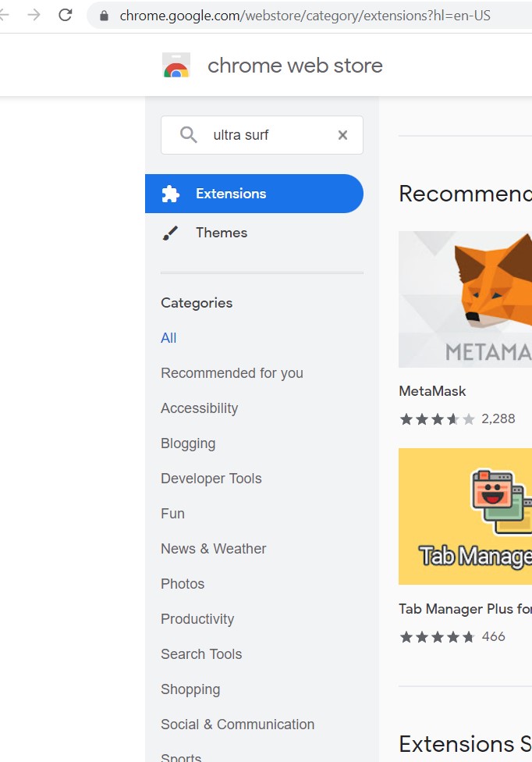
Task: Click the Themes paintbrush icon
Action: coord(170,233)
